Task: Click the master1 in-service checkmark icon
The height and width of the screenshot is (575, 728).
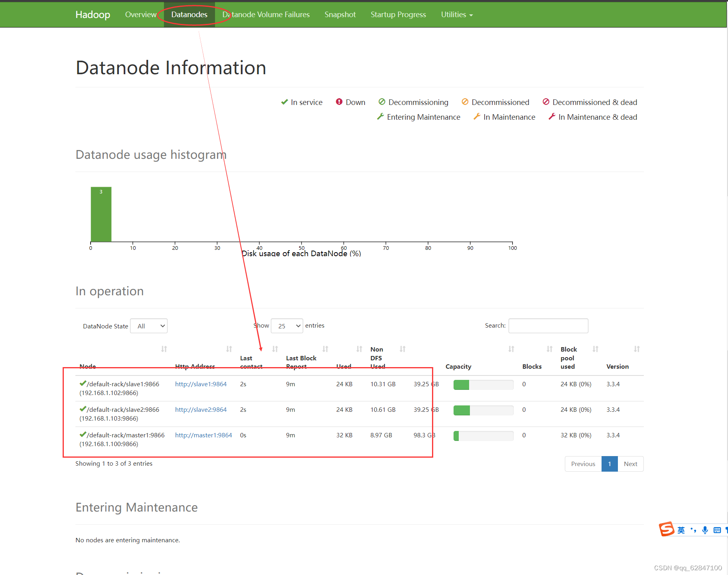Action: (83, 435)
